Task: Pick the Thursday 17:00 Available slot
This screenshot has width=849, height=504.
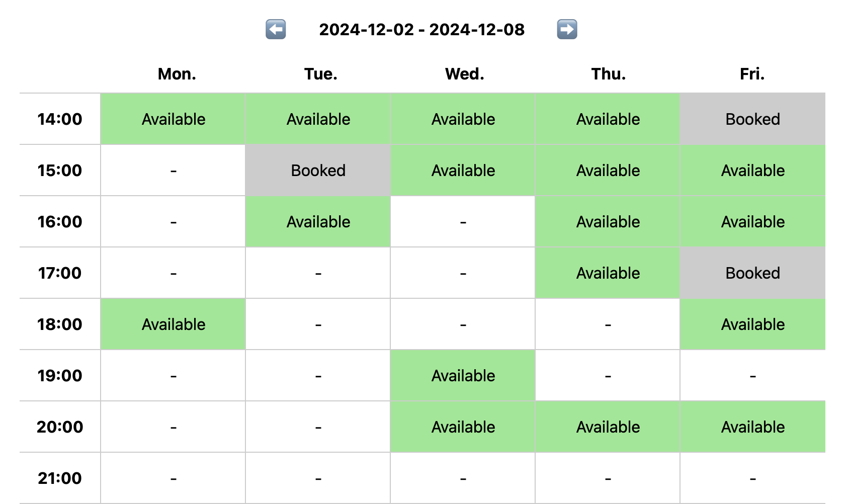Action: [x=608, y=273]
